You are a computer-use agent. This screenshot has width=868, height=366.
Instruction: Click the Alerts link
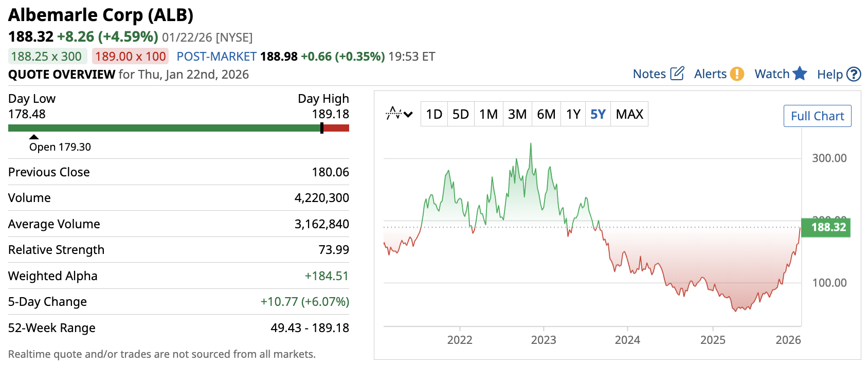[710, 74]
